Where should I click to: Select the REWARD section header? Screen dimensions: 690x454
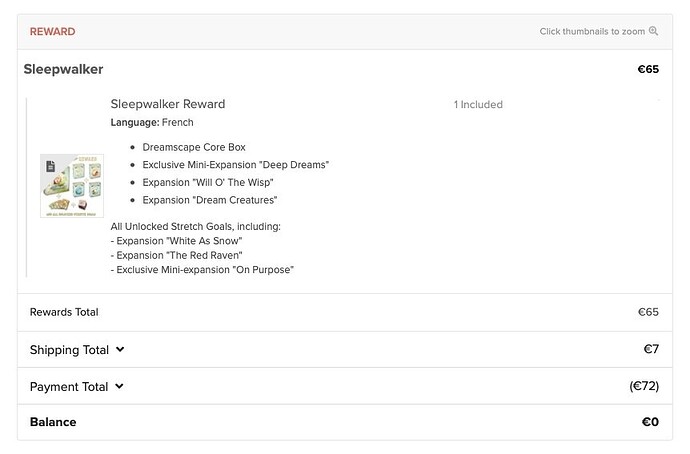[52, 32]
